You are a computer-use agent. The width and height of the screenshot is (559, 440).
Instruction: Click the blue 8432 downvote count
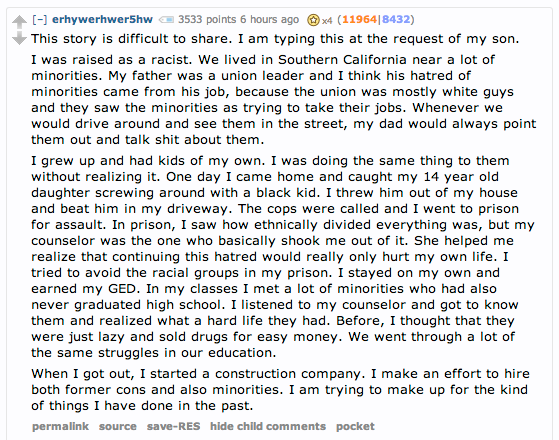point(396,19)
